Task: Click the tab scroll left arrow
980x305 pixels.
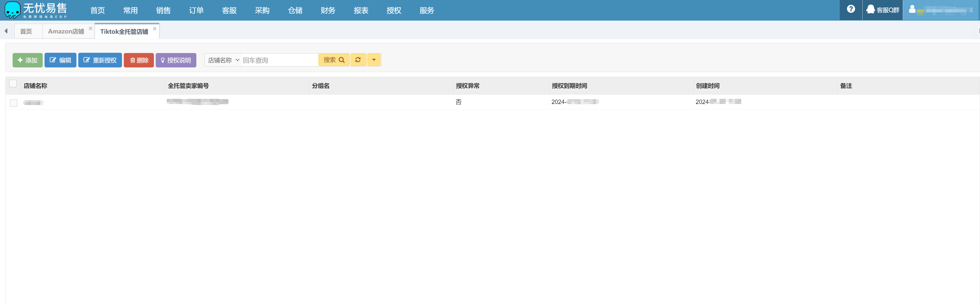Action: pyautogui.click(x=6, y=31)
